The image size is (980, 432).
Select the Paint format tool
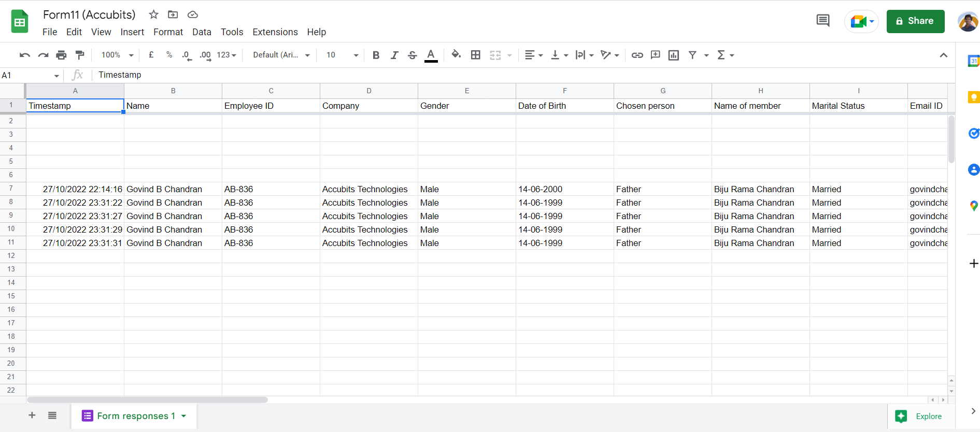click(x=80, y=55)
